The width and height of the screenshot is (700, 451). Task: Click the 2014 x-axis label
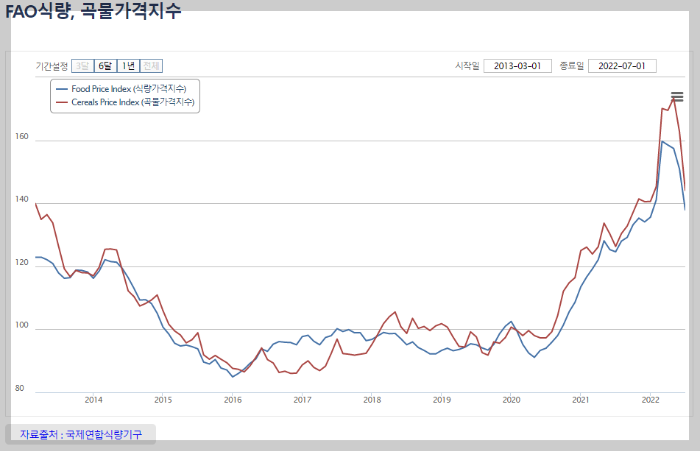tap(93, 400)
